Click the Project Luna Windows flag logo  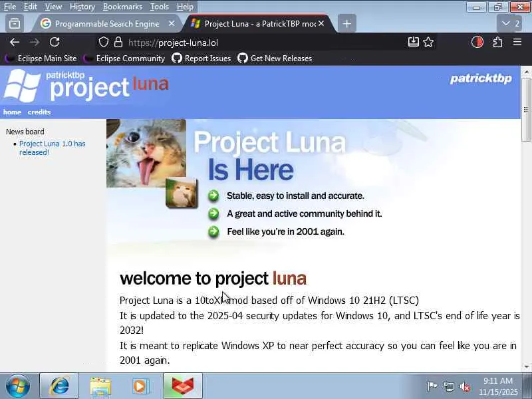click(22, 86)
